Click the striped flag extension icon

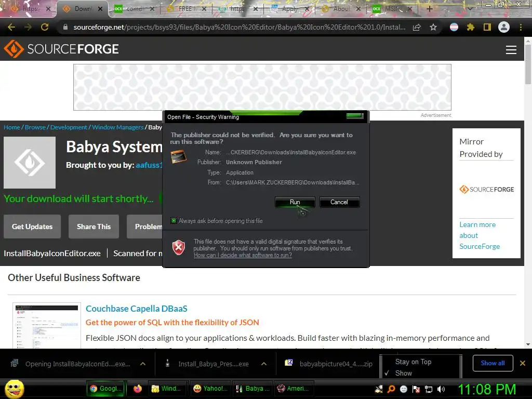pos(454,27)
